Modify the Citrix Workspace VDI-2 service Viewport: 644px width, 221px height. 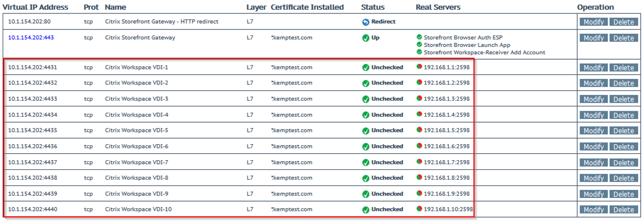[593, 83]
